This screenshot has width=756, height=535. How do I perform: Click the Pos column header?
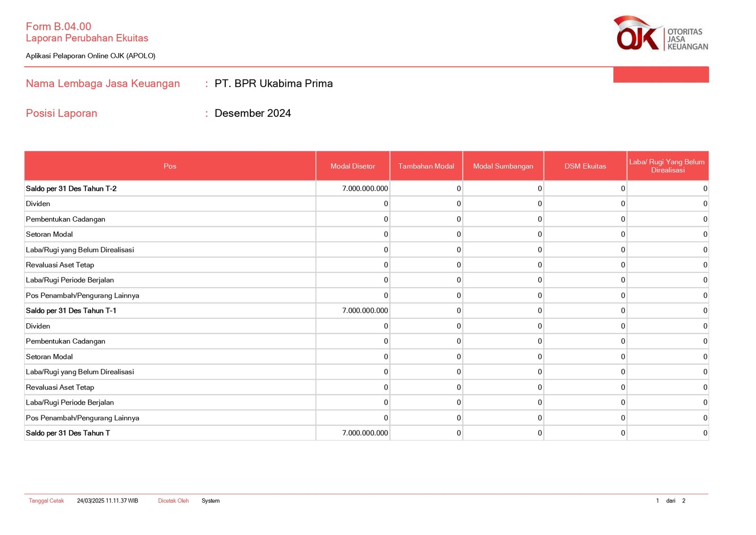point(170,166)
